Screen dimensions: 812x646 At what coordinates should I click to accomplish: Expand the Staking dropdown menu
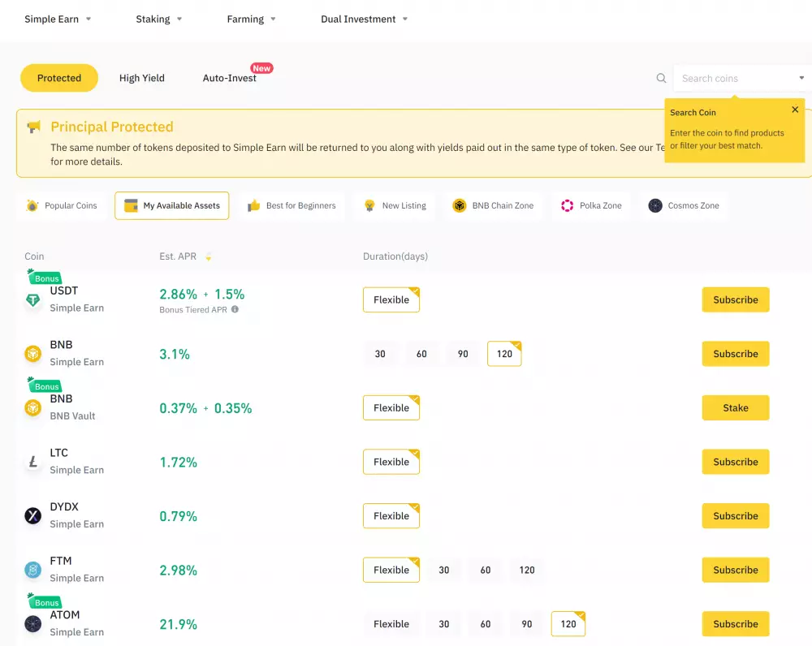click(158, 19)
